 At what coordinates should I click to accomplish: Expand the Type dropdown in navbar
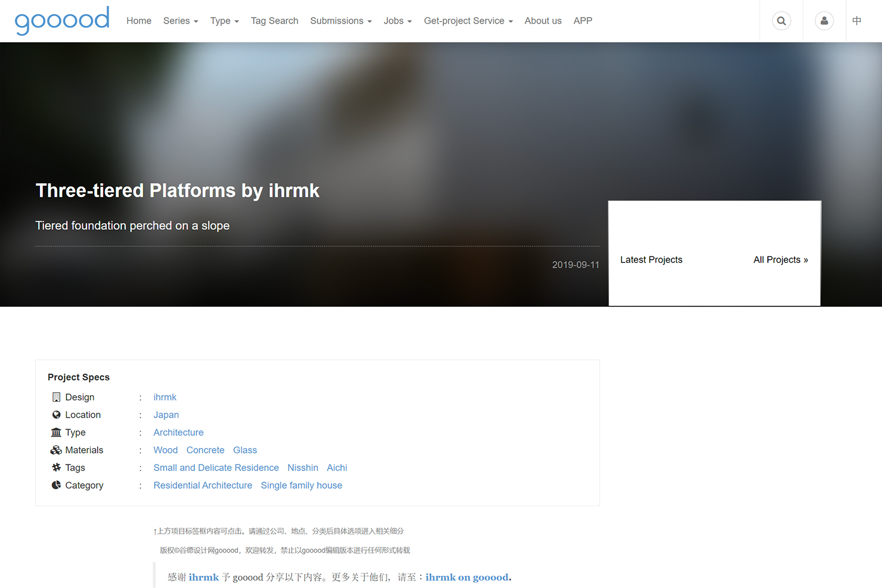click(x=224, y=21)
